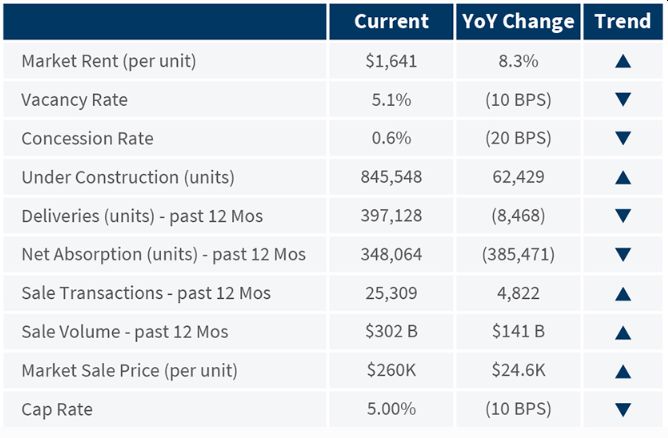Click the Under Construction (units) label
668x438 pixels.
pos(127,177)
